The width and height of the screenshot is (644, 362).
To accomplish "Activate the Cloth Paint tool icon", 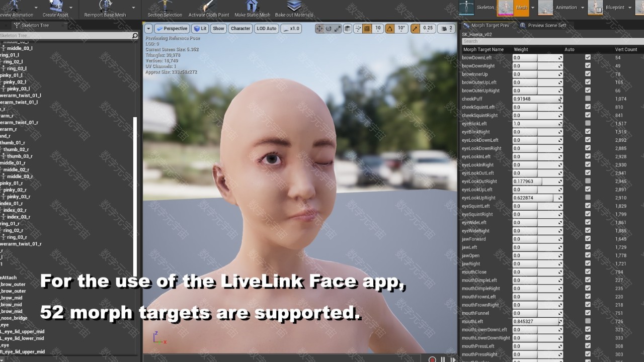I will tap(208, 6).
